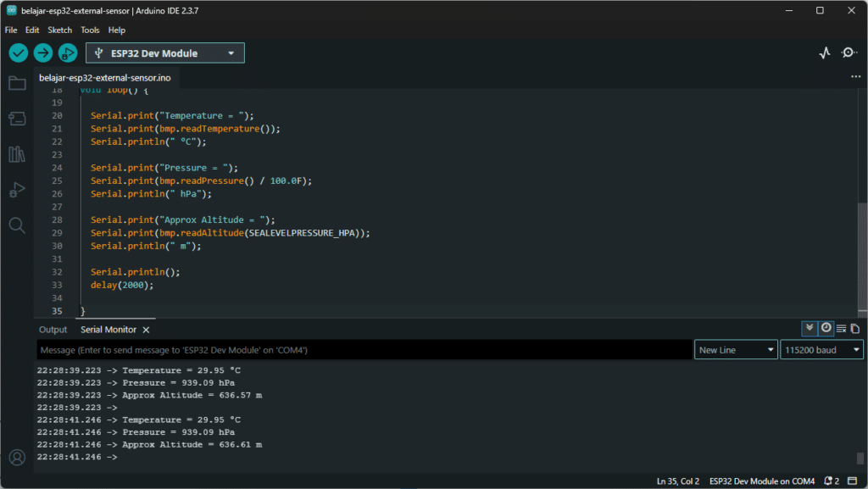Open the Sketch menu
The width and height of the screenshot is (868, 489).
[60, 30]
